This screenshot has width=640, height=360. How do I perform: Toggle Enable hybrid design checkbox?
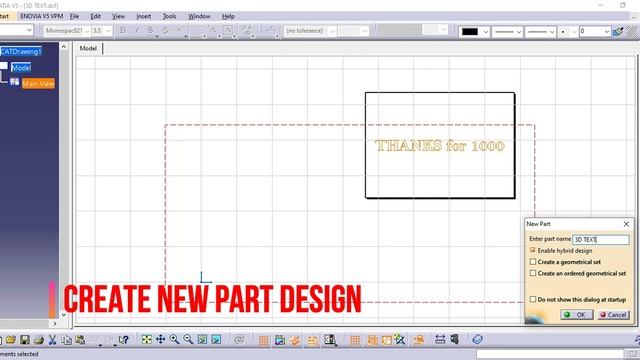533,250
